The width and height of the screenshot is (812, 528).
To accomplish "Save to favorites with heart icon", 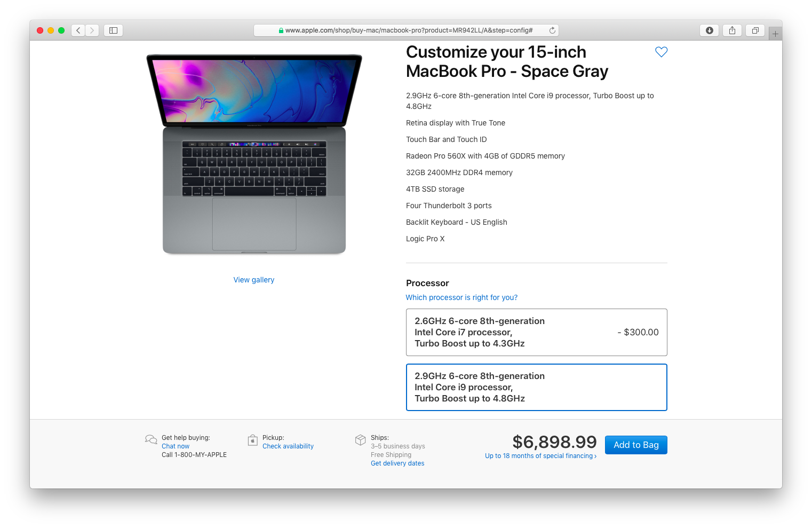I will 661,52.
